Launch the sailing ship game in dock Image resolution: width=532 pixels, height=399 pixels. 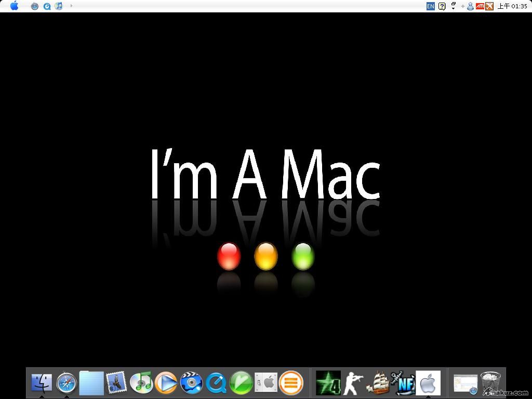coord(378,383)
